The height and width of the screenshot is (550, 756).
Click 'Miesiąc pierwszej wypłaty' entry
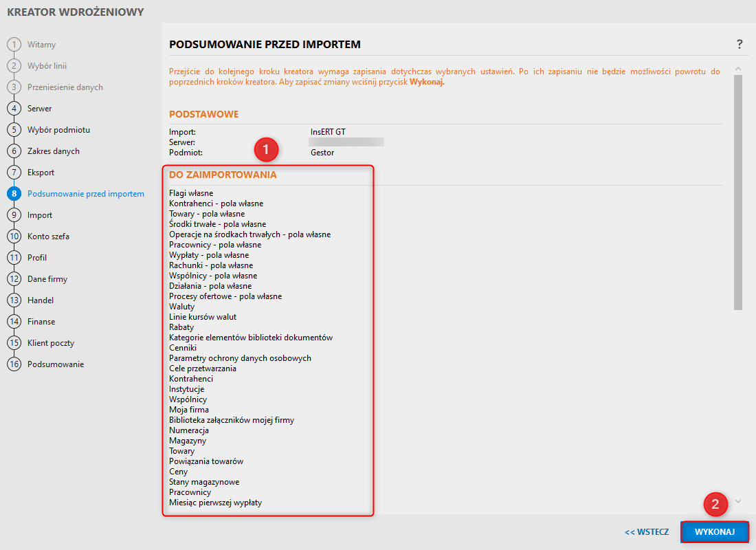(x=216, y=503)
